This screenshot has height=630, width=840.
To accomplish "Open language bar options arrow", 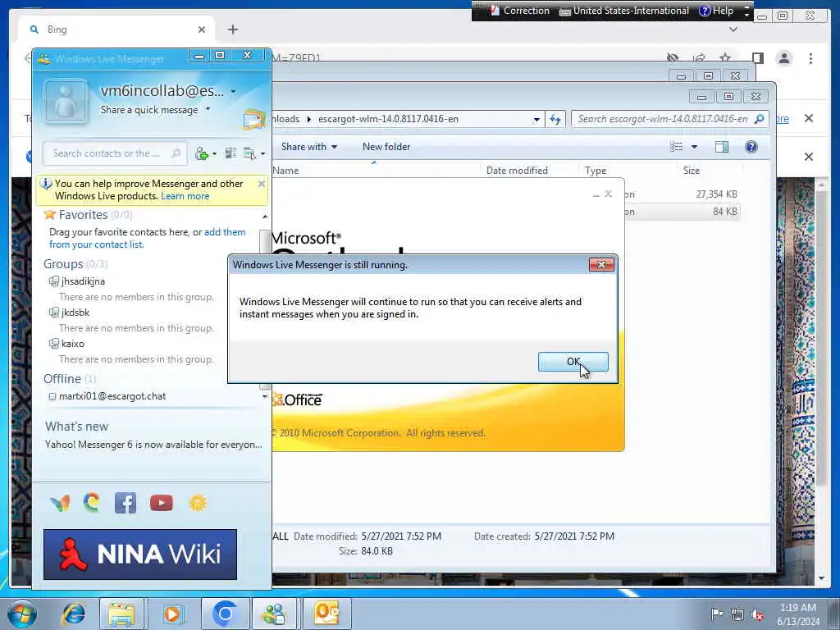I will tap(746, 11).
